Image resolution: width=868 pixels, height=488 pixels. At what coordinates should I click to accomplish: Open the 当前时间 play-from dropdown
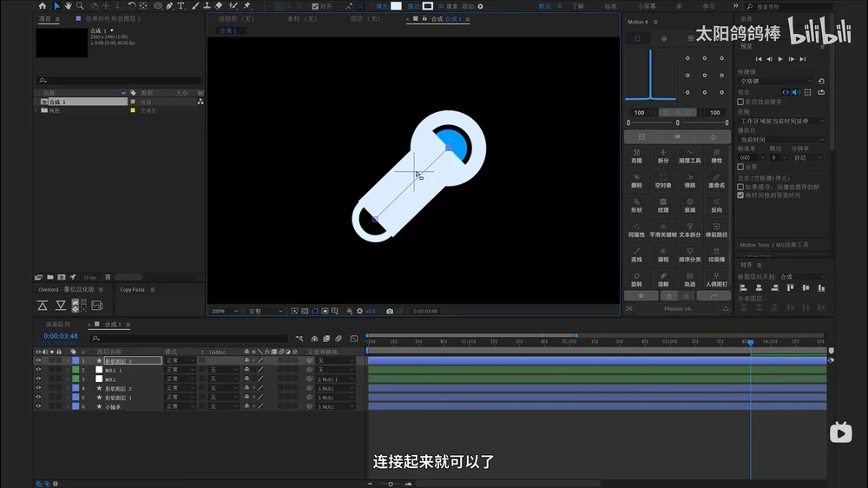[782, 140]
